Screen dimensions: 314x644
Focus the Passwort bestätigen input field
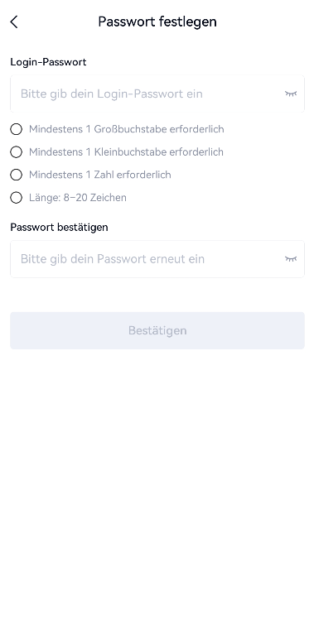[x=157, y=259]
